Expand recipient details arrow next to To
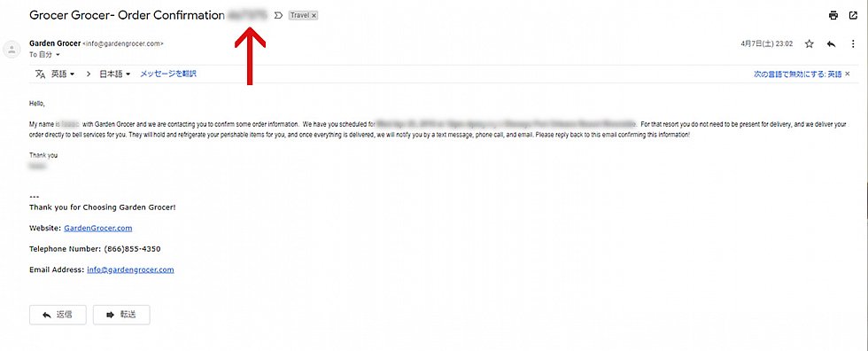This screenshot has width=868, height=351. pyautogui.click(x=58, y=55)
